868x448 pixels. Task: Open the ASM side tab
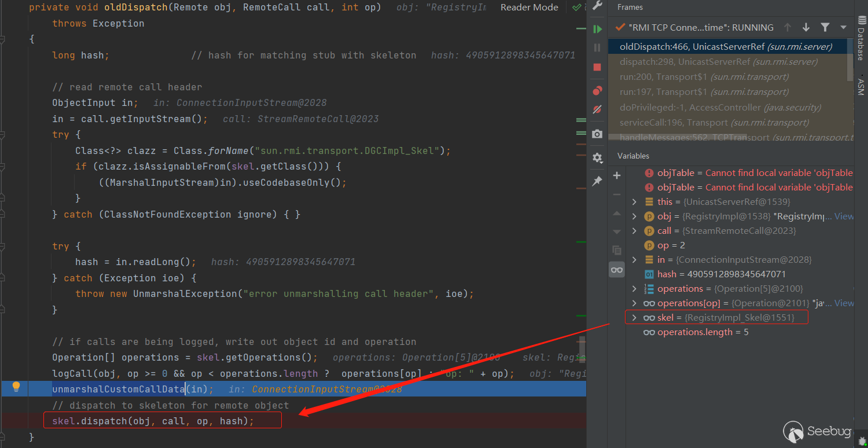tap(861, 86)
